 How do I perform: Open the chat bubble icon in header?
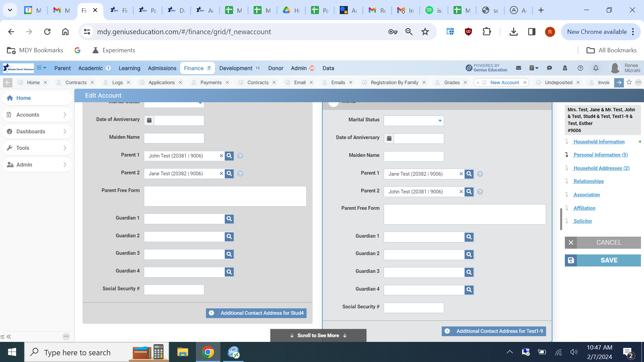click(x=549, y=68)
